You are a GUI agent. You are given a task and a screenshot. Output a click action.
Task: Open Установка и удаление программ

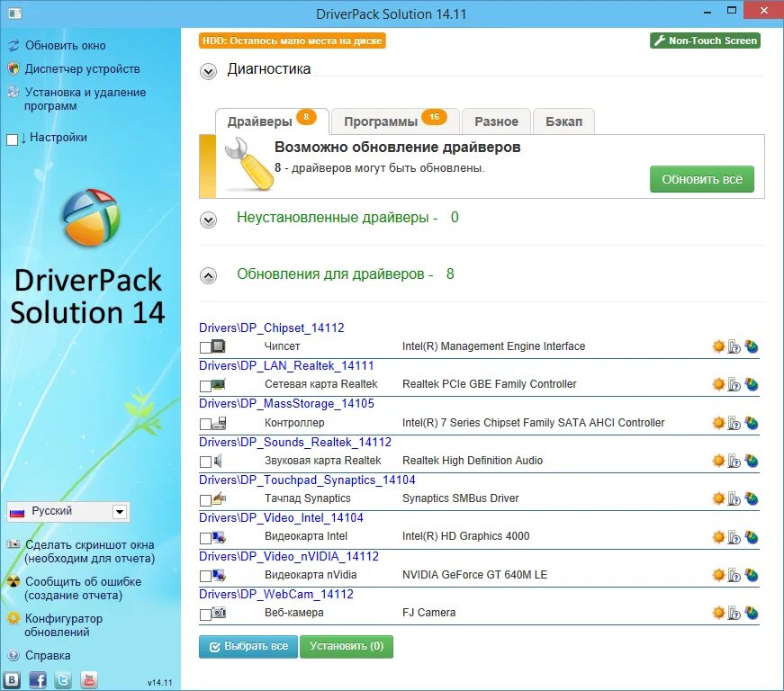85,99
